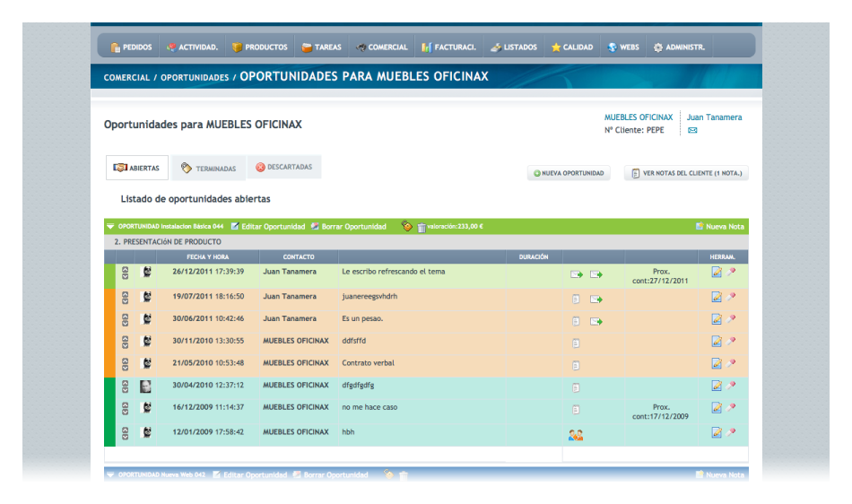852x504 pixels.
Task: Edit the 19/07/2011 note entry
Action: click(x=717, y=297)
